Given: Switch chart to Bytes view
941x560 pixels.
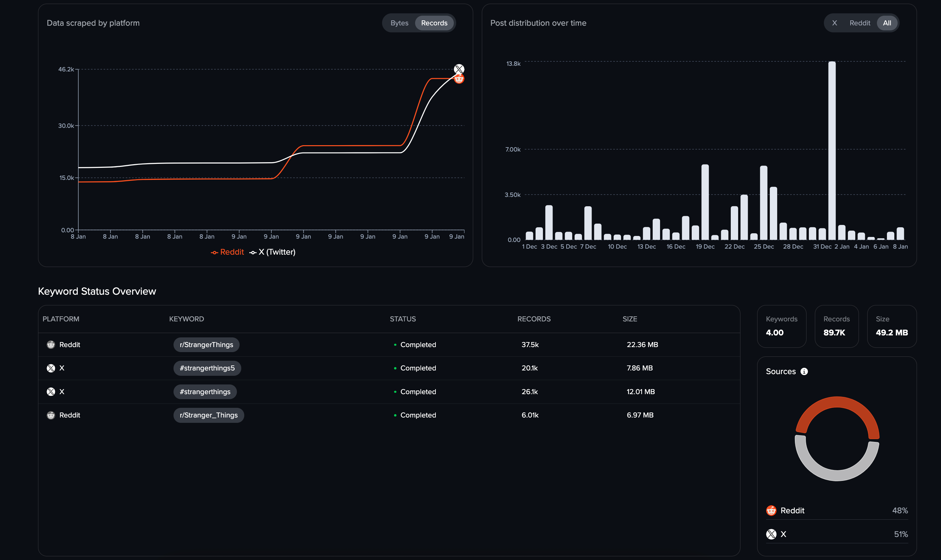Looking at the screenshot, I should pyautogui.click(x=399, y=23).
